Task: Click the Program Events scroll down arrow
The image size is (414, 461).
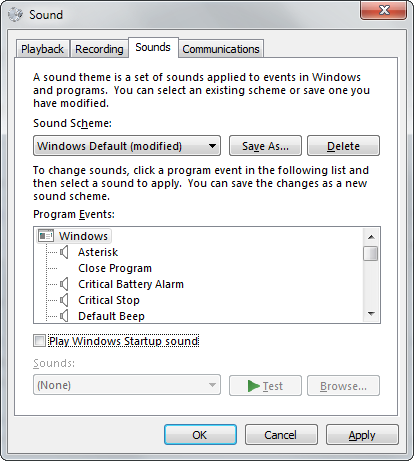Action: pos(371,314)
